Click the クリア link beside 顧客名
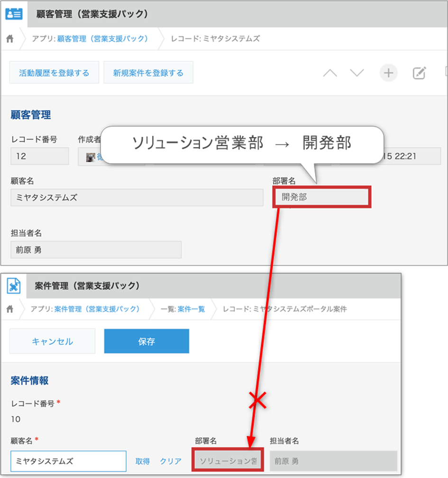This screenshot has width=448, height=478. [170, 461]
